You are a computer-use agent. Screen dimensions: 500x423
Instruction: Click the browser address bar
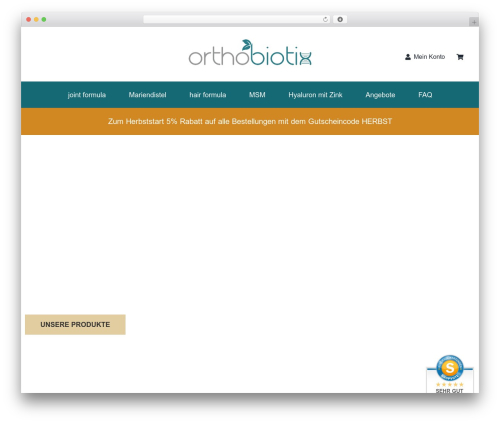(x=237, y=20)
